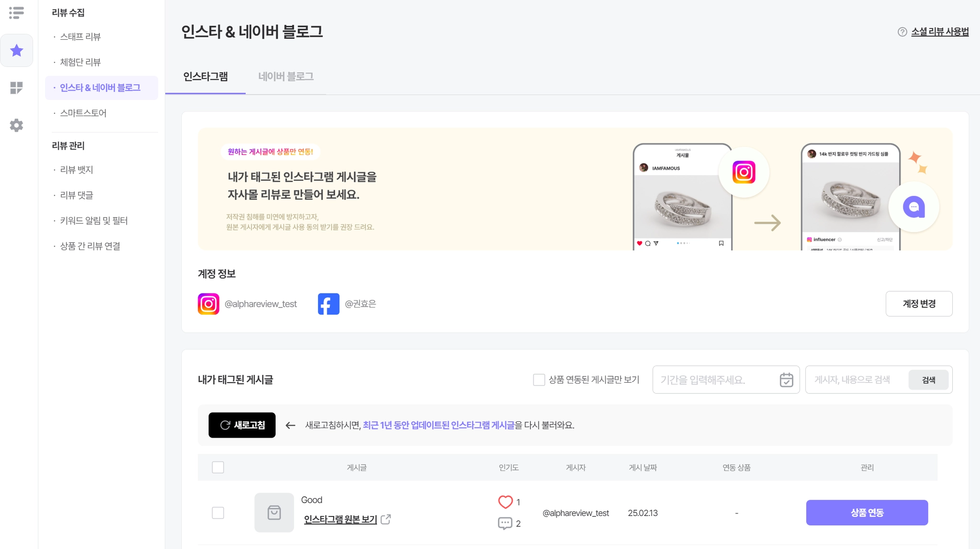Open 스마트스토어 in sidebar menu

[83, 113]
